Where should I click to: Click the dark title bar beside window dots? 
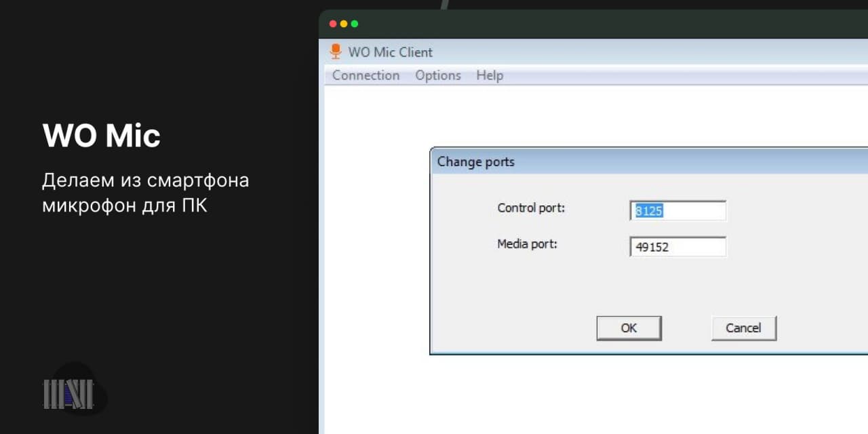(x=576, y=24)
